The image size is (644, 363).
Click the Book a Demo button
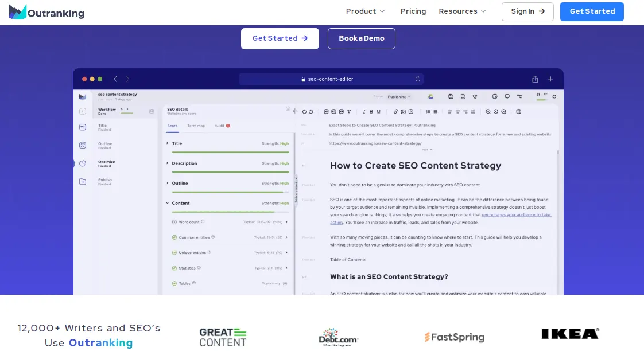(362, 38)
